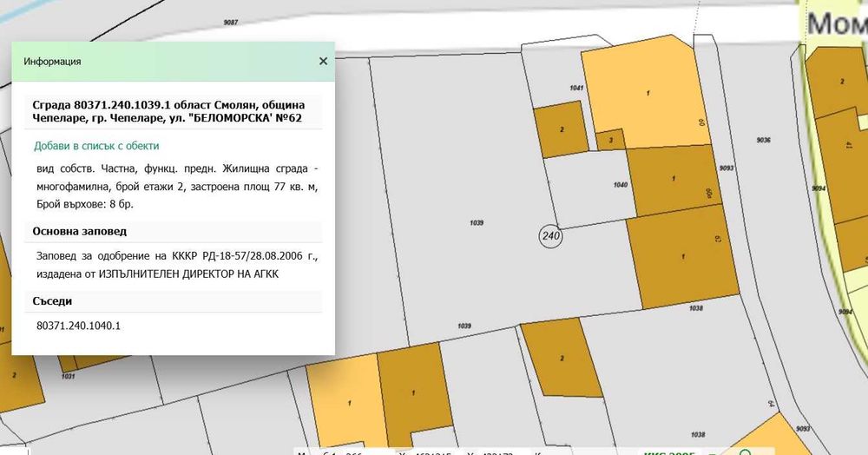The image size is (868, 455).
Task: Select the 'Съседи' section heading
Action: click(x=52, y=301)
